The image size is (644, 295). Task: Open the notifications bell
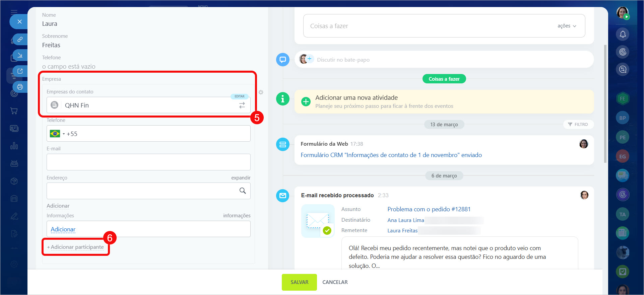point(623,34)
